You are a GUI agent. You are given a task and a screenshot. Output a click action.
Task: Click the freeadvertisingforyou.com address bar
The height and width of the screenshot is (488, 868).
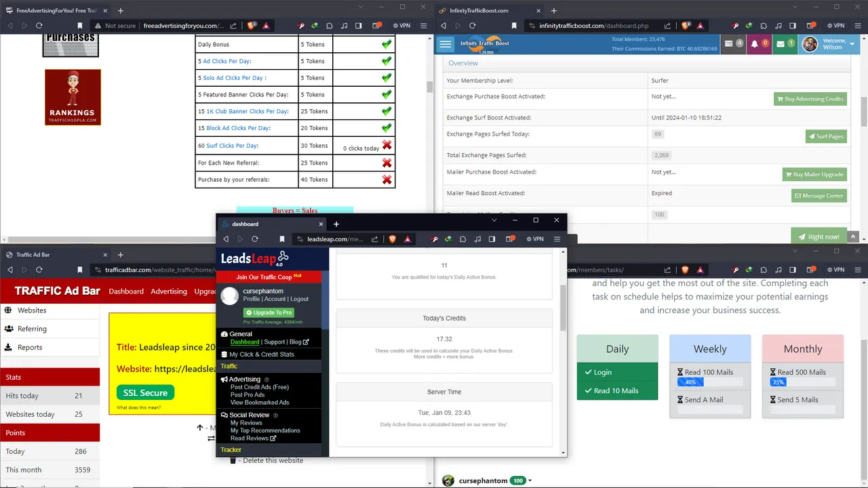click(x=183, y=26)
